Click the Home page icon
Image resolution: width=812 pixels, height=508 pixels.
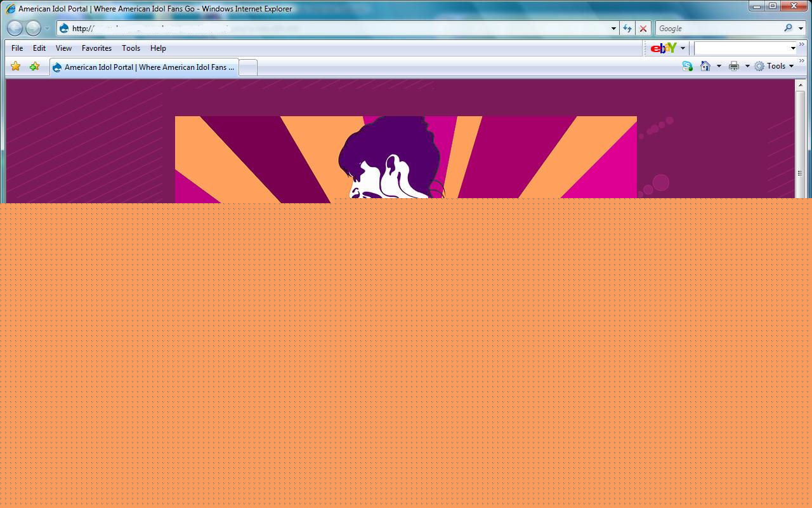[705, 66]
